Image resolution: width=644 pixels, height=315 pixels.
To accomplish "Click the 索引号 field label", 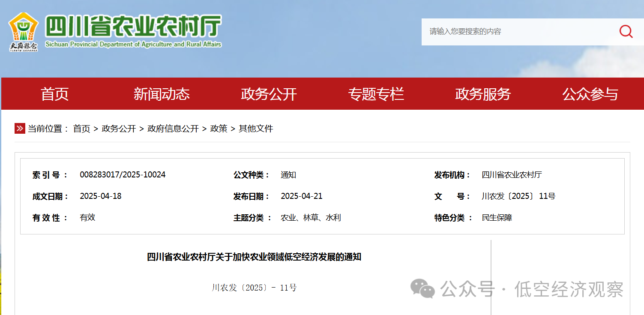I will click(x=50, y=175).
